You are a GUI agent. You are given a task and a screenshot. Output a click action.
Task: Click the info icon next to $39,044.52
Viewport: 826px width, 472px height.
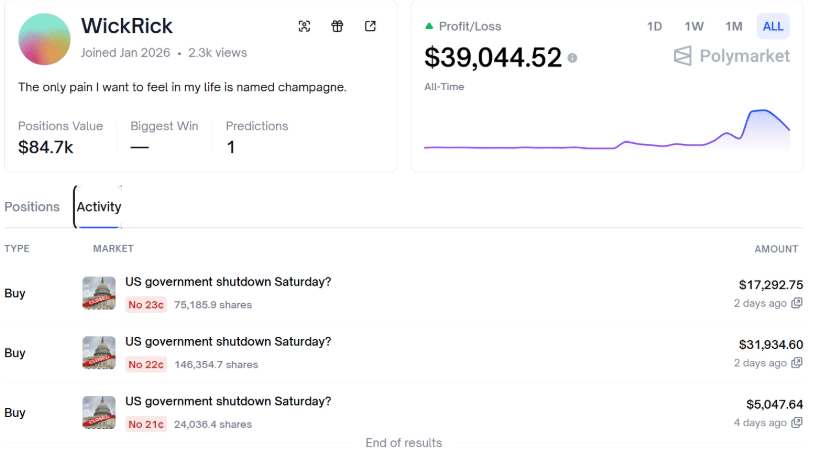pos(572,59)
